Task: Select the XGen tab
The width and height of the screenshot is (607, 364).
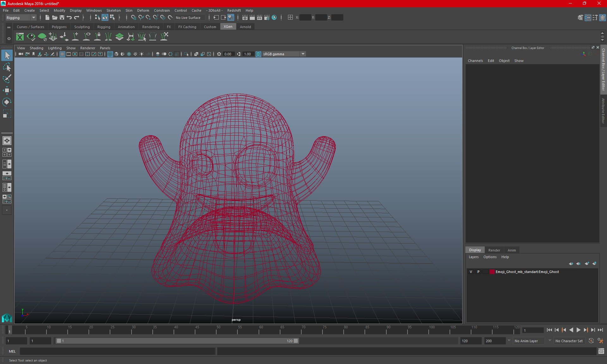Action: 228,27
